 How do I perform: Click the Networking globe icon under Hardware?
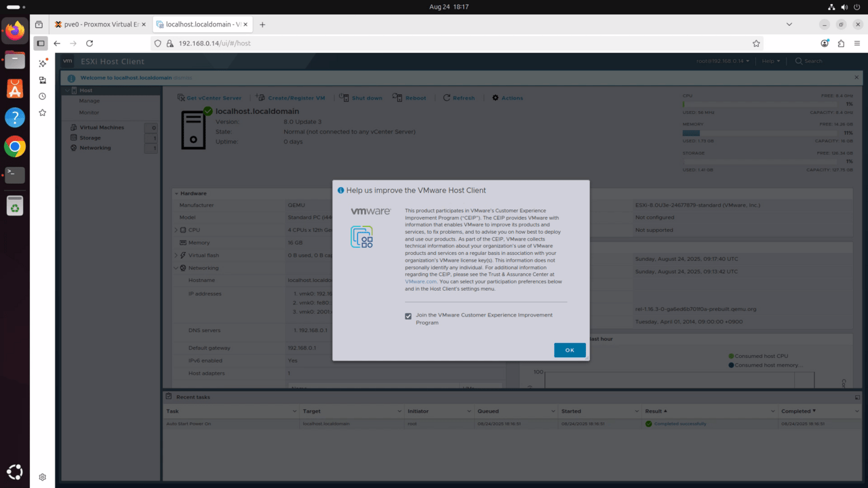tap(183, 268)
